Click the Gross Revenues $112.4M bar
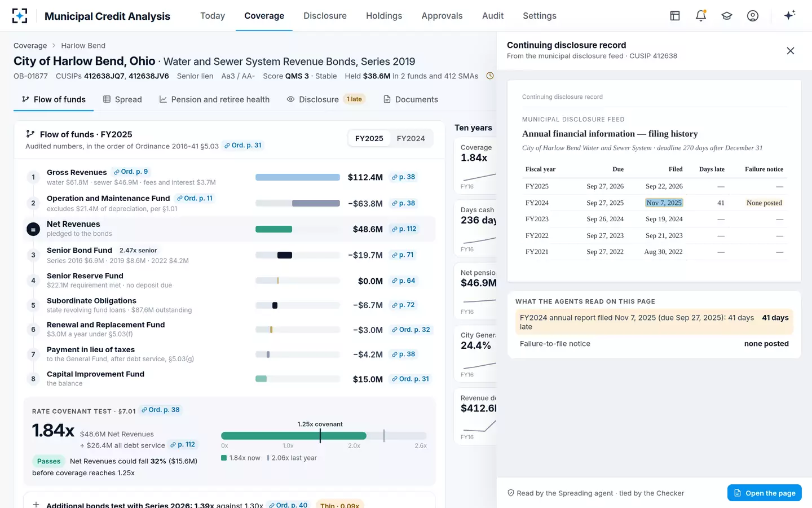Screen dimensions: 812x508 click(298, 177)
